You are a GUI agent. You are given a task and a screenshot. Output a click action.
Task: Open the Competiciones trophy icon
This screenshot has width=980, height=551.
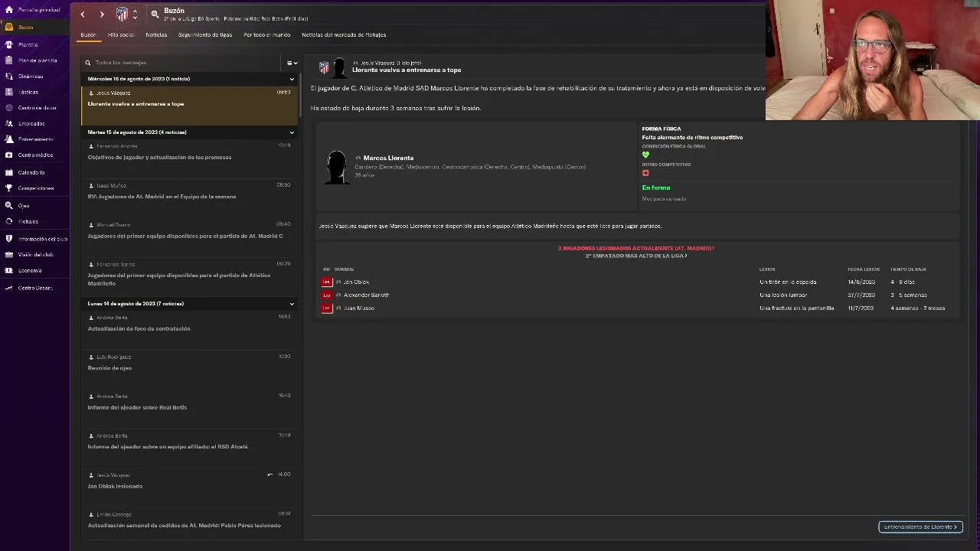(x=8, y=187)
